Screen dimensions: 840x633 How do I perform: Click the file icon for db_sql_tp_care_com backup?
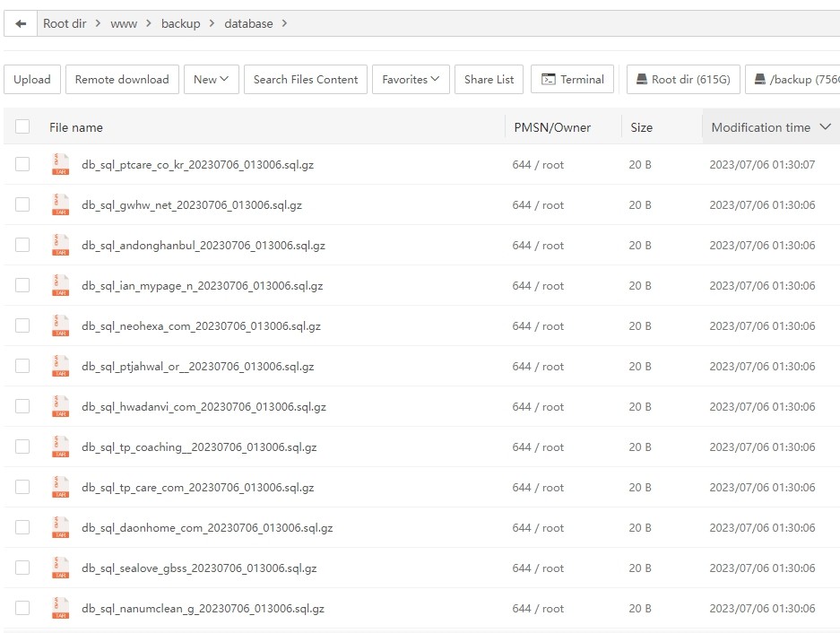(60, 488)
